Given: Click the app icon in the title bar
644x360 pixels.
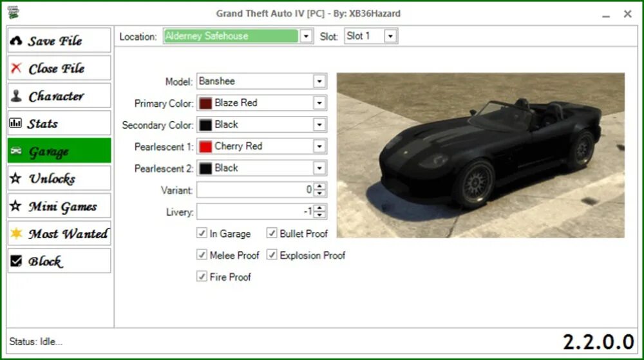Looking at the screenshot, I should [x=14, y=12].
